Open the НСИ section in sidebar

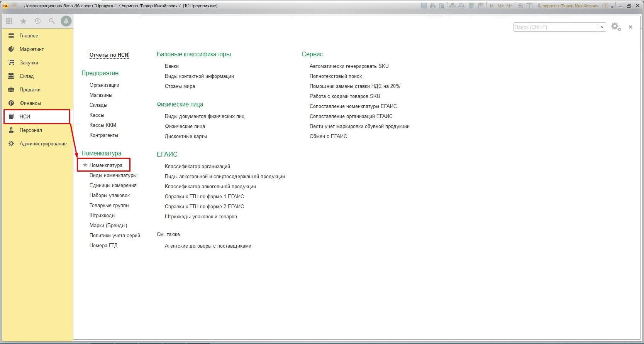25,116
